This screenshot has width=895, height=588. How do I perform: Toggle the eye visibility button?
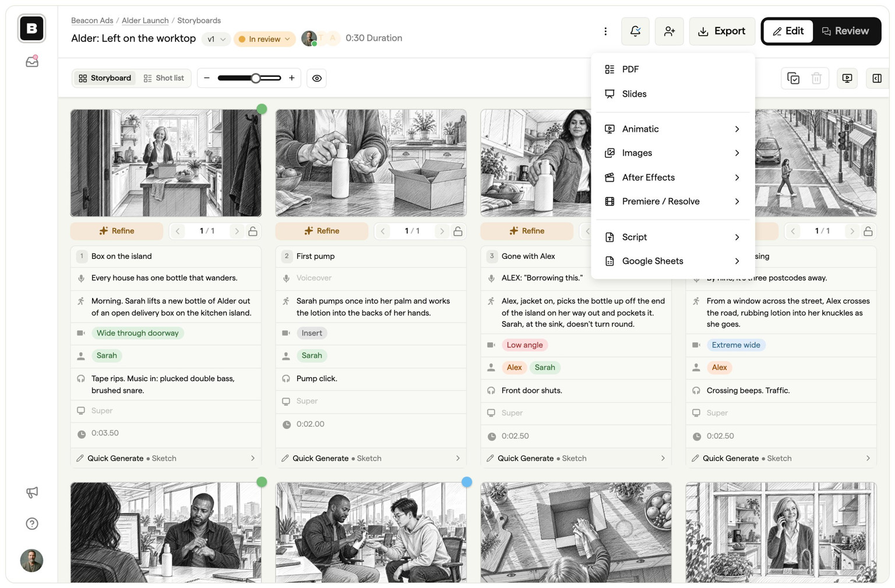[317, 78]
